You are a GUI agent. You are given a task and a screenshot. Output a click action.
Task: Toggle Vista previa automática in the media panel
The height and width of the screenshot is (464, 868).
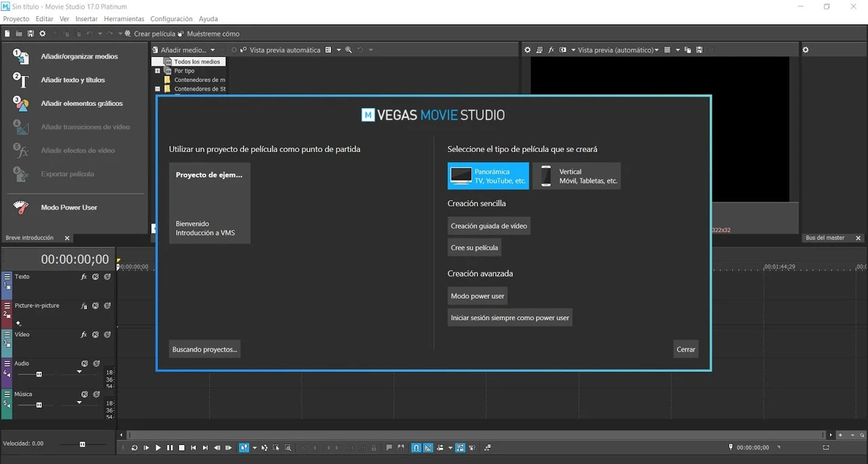(x=279, y=50)
